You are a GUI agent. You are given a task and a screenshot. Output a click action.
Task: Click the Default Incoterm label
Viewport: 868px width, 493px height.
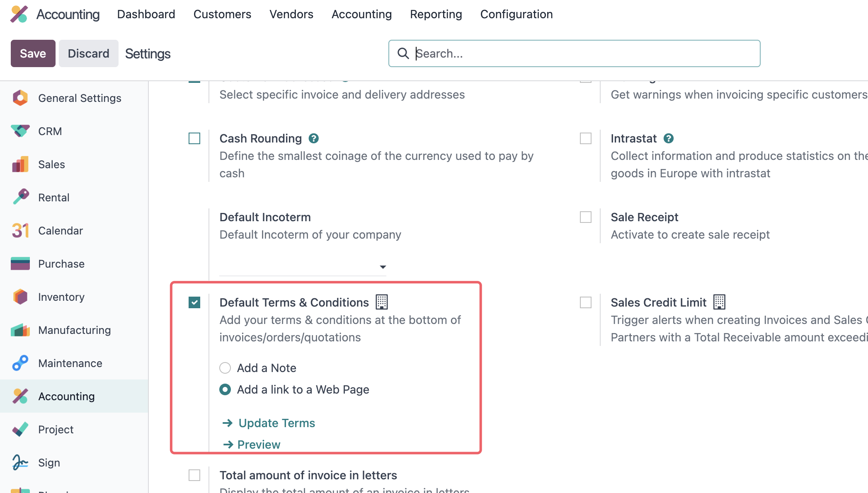(x=265, y=217)
